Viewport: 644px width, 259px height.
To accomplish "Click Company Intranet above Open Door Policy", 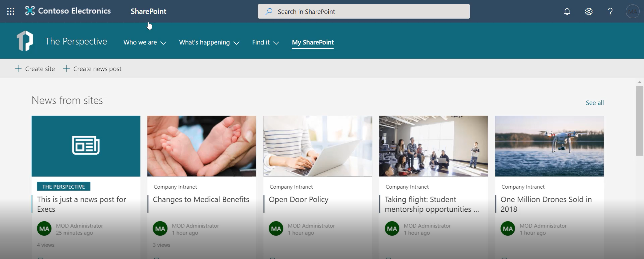I will pyautogui.click(x=291, y=187).
